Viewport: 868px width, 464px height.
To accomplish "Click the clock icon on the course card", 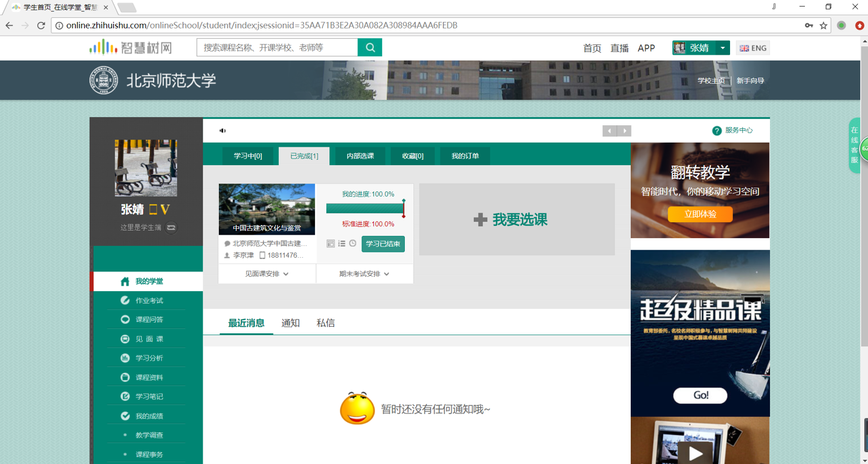I will 353,244.
